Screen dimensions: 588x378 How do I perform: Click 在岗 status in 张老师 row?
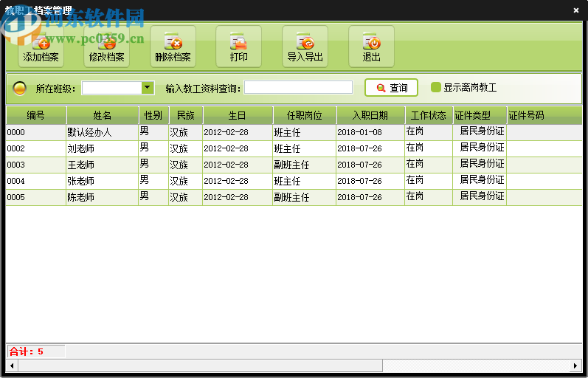[429, 181]
